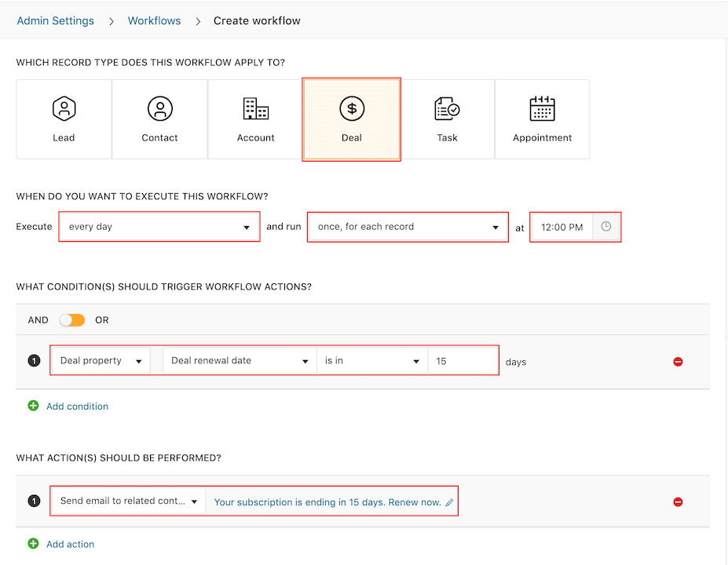Open the 'is in' comparison dropdown
The image size is (728, 565).
[x=371, y=361]
